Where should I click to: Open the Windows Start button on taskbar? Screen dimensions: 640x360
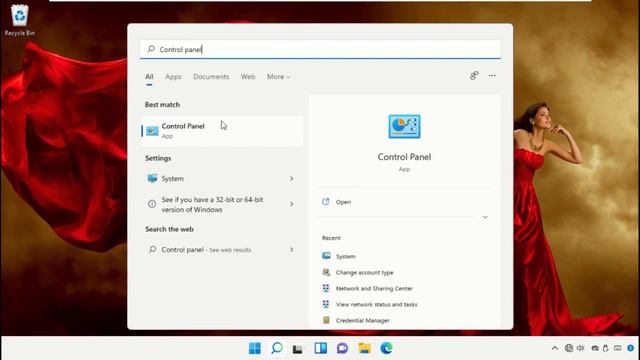pyautogui.click(x=255, y=348)
